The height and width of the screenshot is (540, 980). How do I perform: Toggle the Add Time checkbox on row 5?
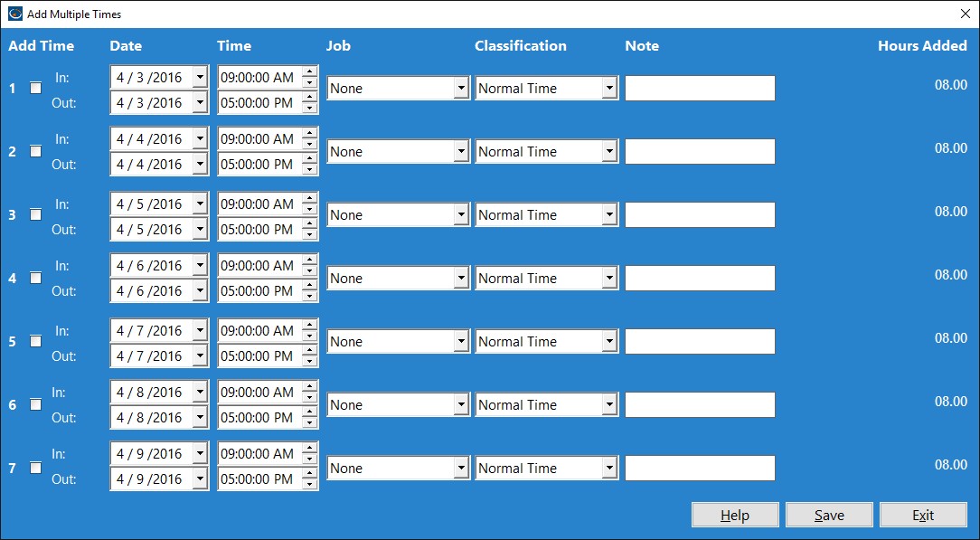click(36, 341)
